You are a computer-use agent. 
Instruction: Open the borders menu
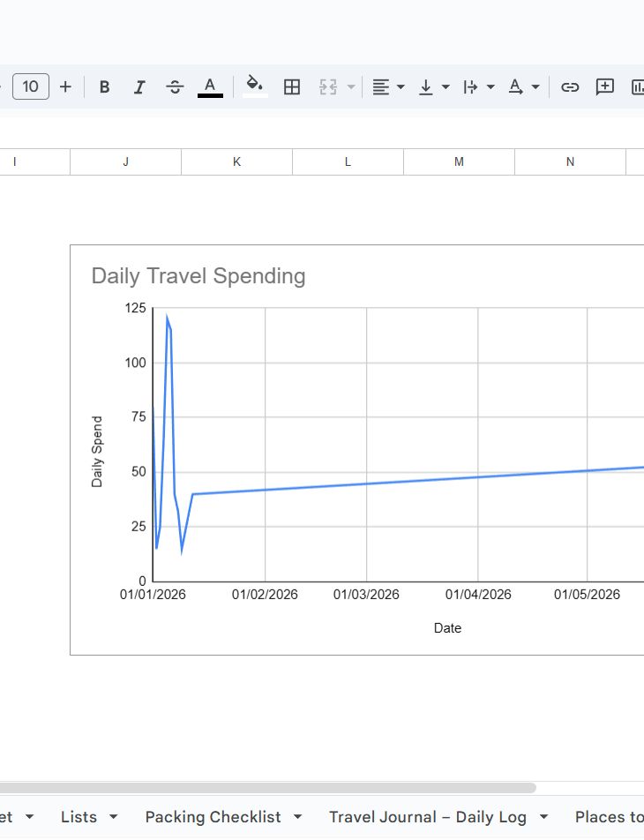tap(292, 86)
